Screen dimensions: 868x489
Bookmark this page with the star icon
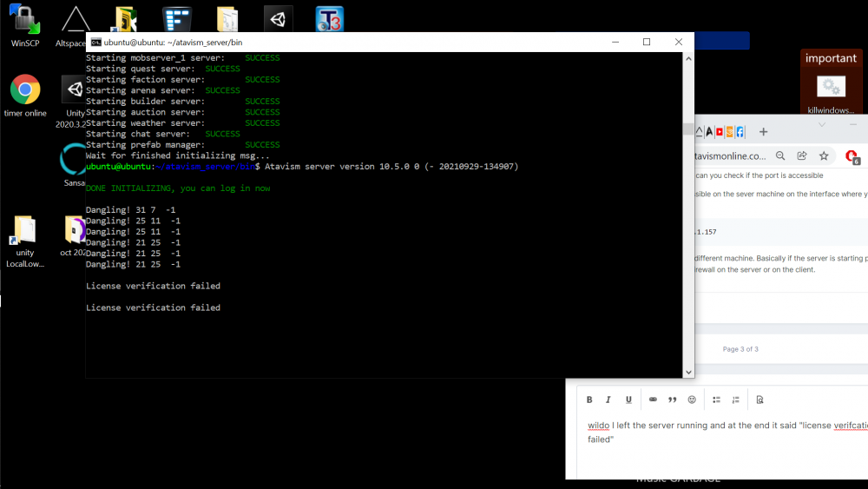[824, 155]
